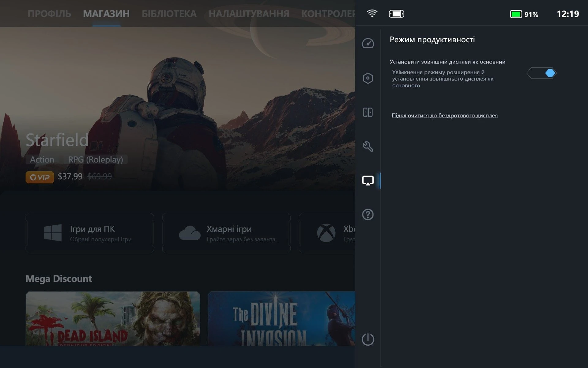
Task: Open the hexagon settings sidebar icon
Action: pyautogui.click(x=368, y=78)
